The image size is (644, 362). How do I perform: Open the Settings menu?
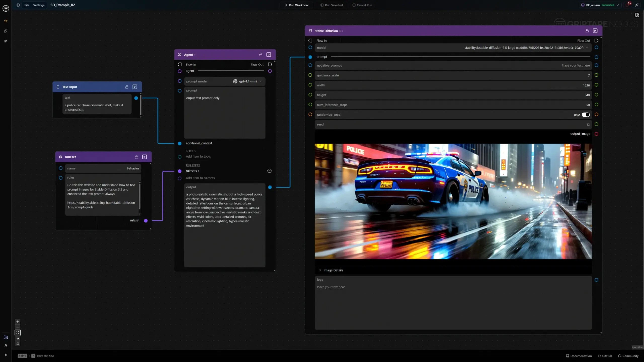39,5
